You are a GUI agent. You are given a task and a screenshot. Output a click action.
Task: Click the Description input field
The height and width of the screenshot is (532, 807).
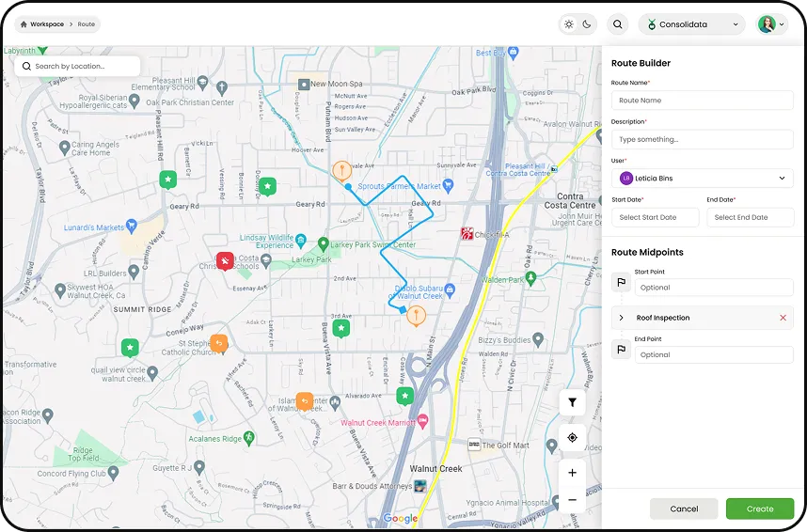coord(702,139)
